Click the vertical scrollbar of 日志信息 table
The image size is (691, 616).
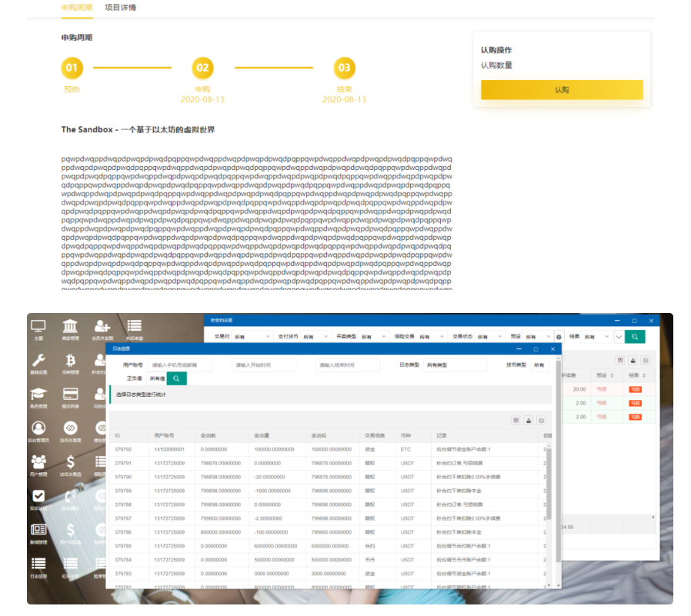[x=549, y=484]
